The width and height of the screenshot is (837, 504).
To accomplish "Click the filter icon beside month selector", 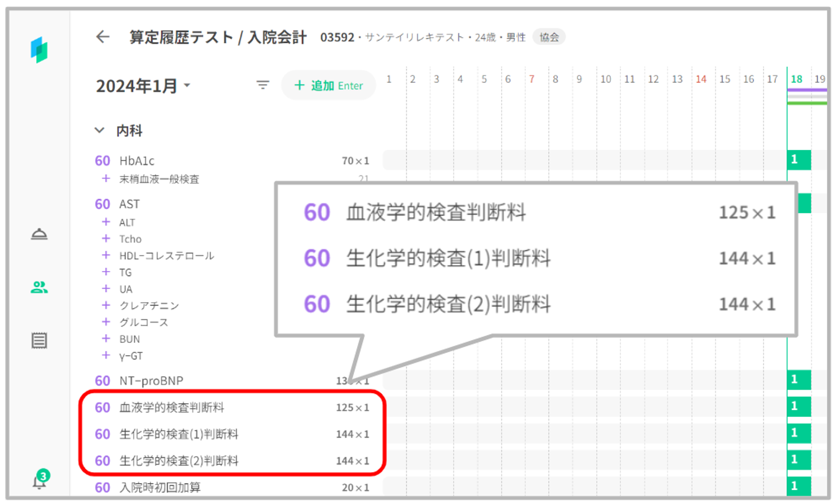I will [x=262, y=85].
